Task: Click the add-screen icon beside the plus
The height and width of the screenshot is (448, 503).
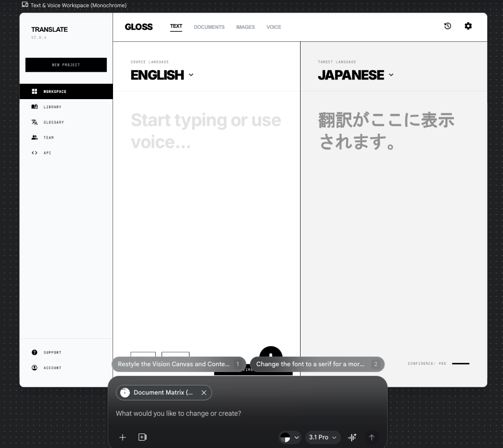Action: click(x=142, y=437)
